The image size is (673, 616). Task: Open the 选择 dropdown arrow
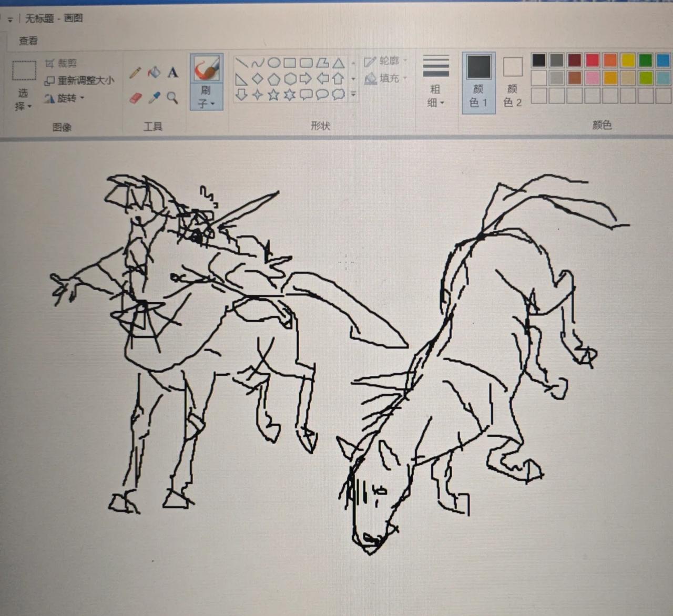coord(29,107)
